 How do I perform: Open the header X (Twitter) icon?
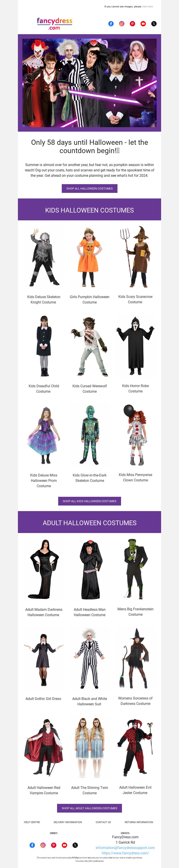tap(154, 24)
